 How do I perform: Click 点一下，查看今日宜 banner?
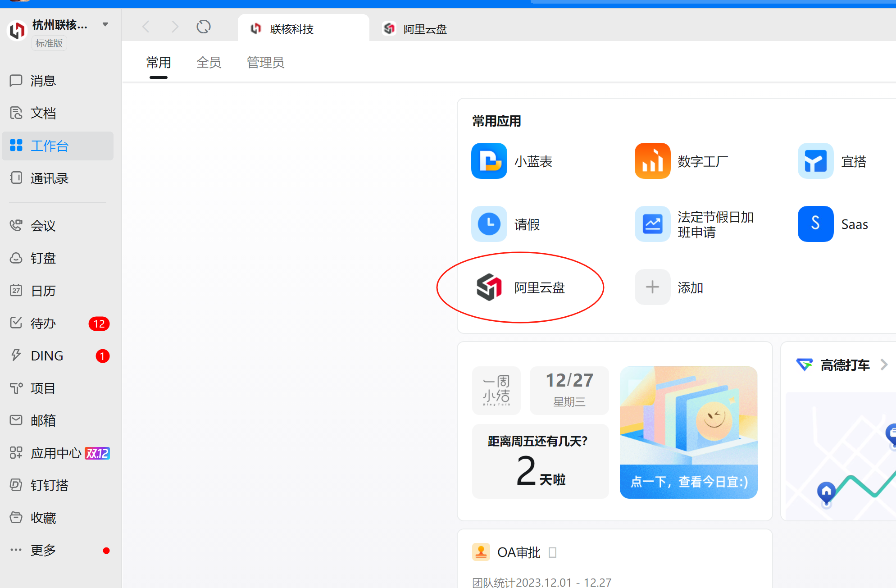click(688, 481)
